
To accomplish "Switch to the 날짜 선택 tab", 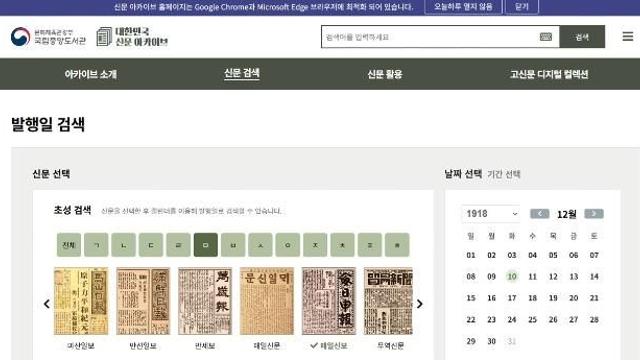I will [x=463, y=174].
